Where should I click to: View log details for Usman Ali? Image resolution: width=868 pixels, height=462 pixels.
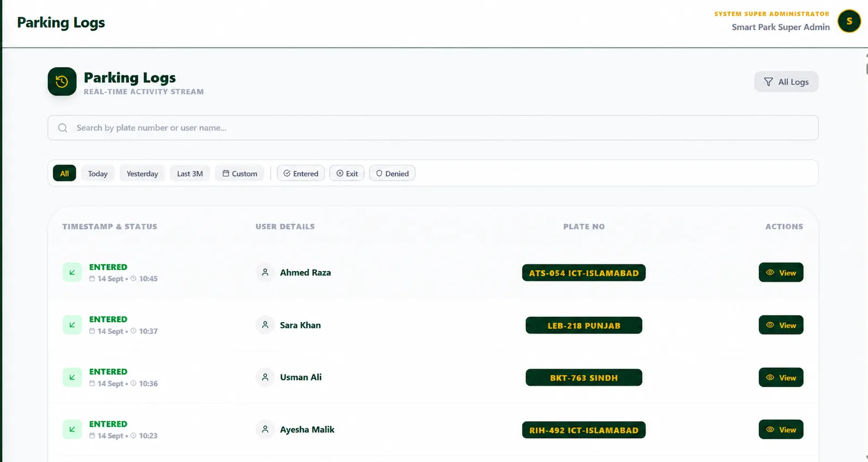click(781, 377)
